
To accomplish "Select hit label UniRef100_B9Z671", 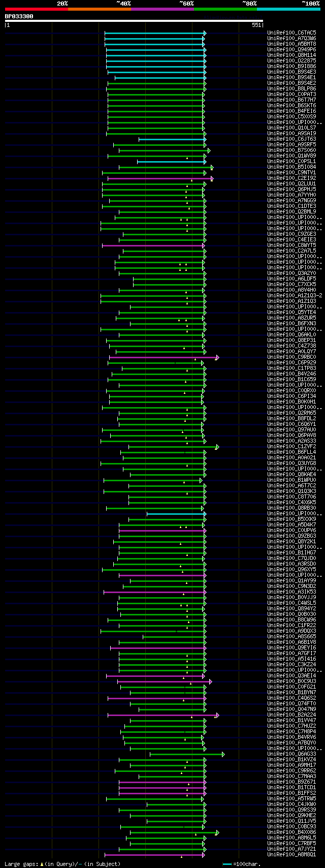I will click(x=291, y=782).
